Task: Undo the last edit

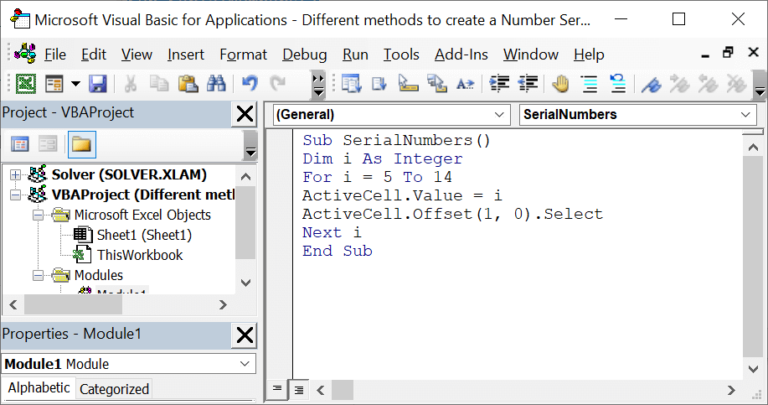Action: point(249,84)
